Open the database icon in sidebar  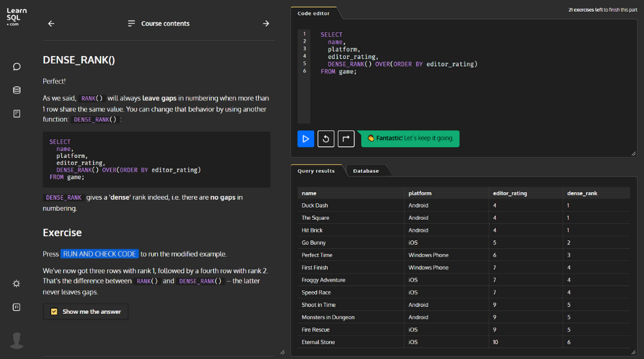pyautogui.click(x=17, y=90)
